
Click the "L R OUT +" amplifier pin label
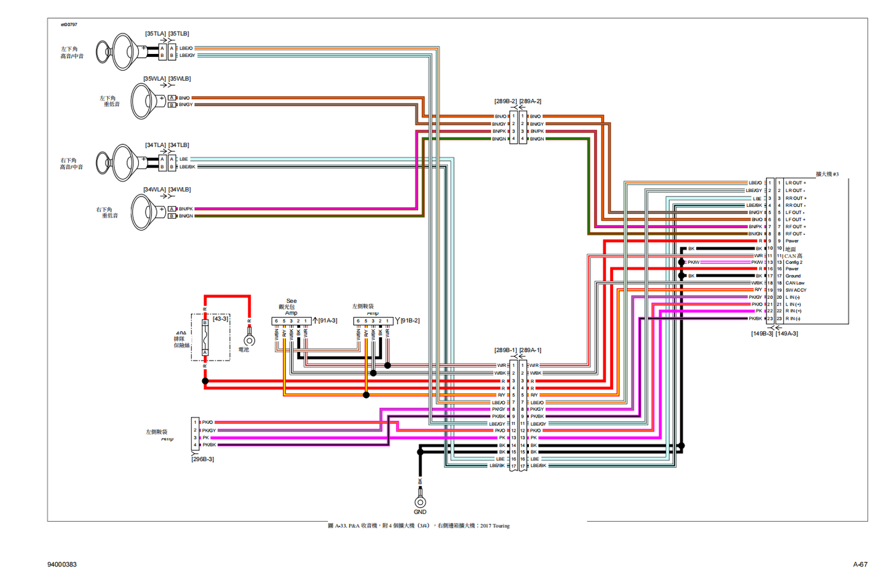(x=796, y=183)
